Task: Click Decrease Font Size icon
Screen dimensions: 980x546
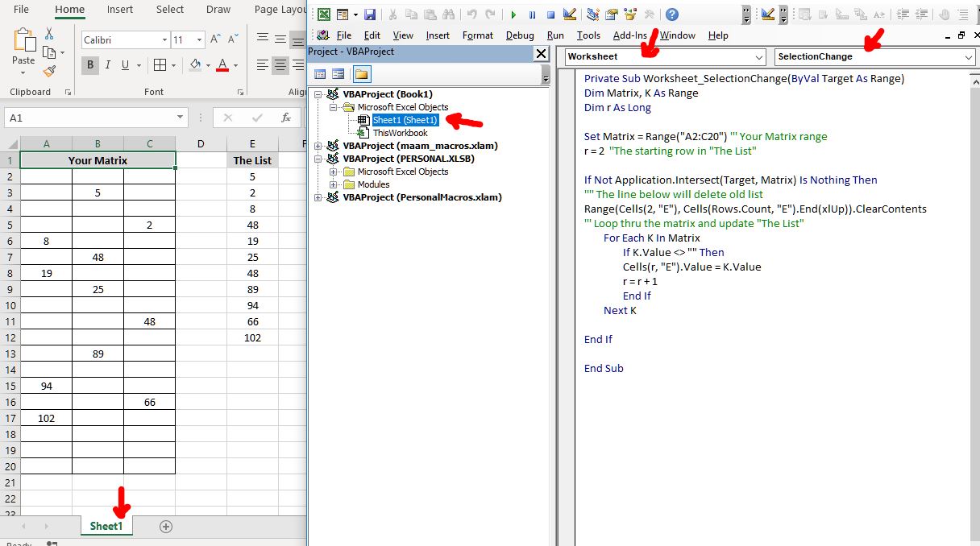Action: click(234, 39)
